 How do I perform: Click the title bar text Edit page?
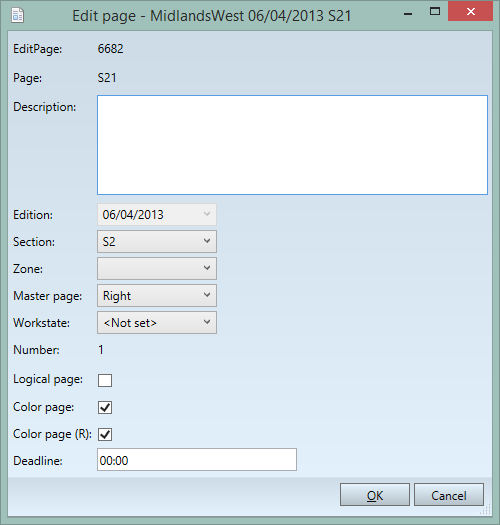104,16
